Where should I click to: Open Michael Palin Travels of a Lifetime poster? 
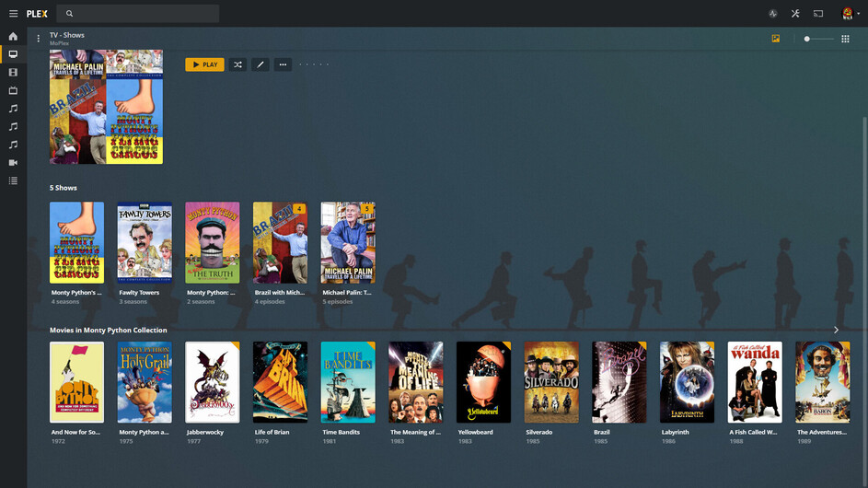348,242
